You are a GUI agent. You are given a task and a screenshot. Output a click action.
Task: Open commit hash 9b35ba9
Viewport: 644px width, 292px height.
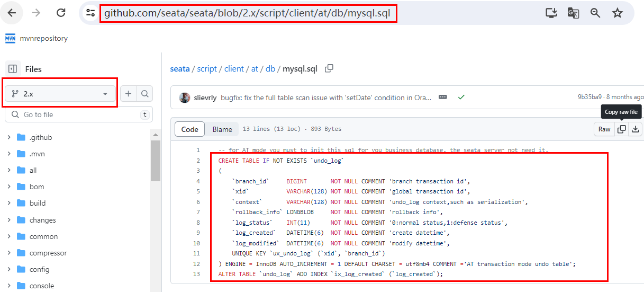click(589, 98)
